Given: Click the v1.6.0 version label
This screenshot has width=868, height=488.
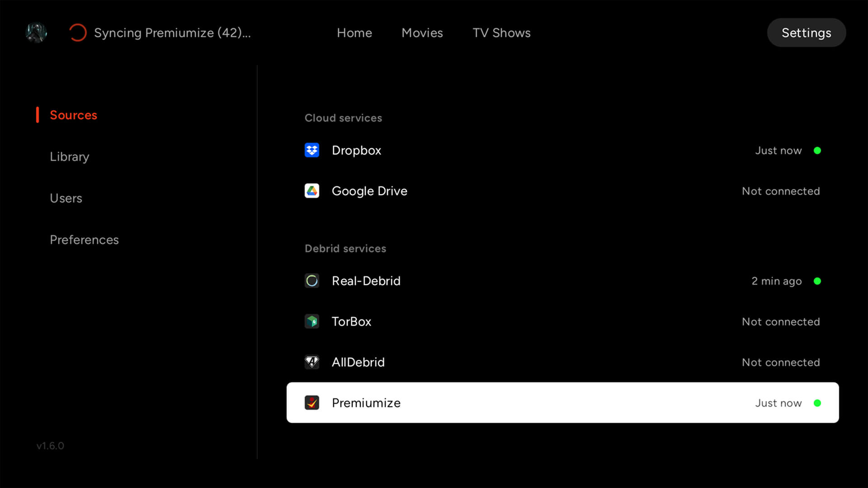Looking at the screenshot, I should tap(50, 446).
